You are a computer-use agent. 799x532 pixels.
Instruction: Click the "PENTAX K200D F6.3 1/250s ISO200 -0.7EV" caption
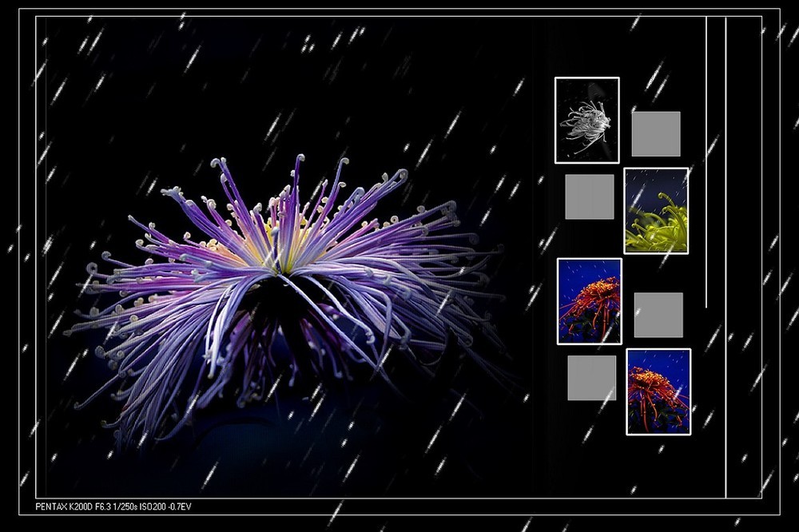point(113,506)
